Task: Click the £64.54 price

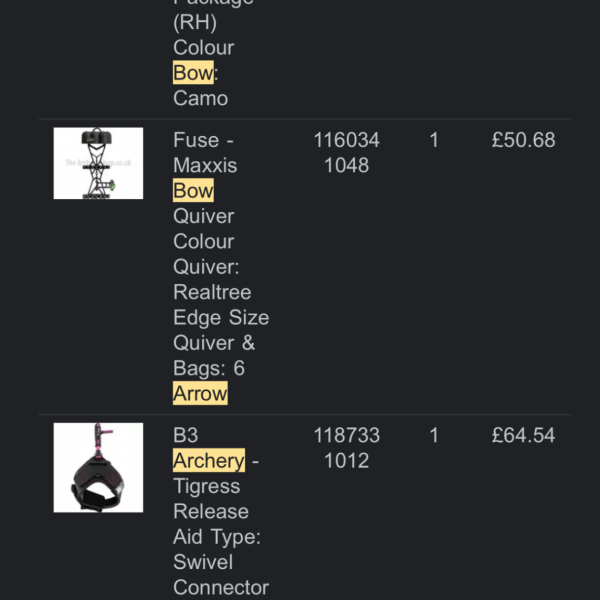Action: click(523, 435)
